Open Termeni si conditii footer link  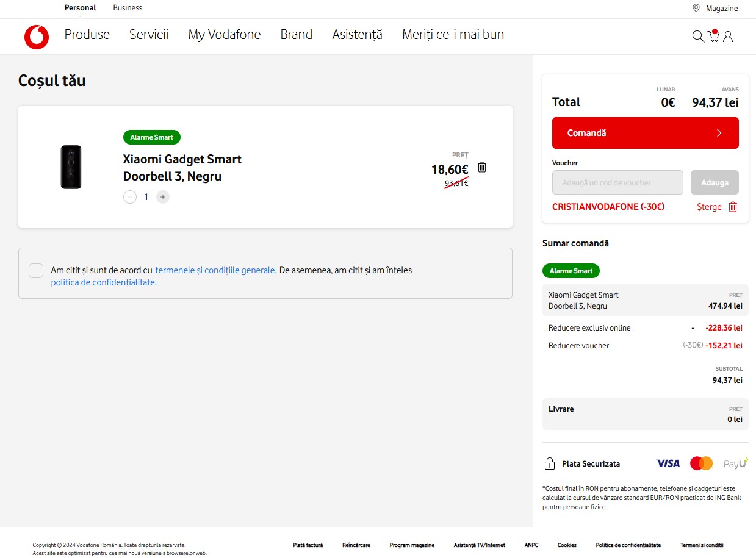point(702,545)
